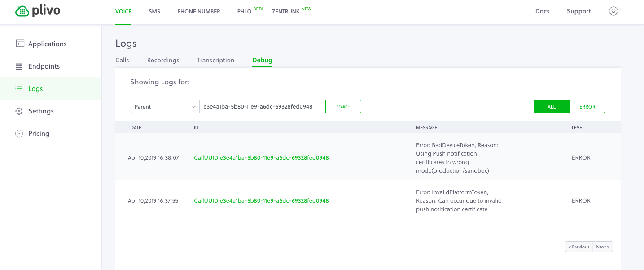
Task: Click the SEARCH button
Action: pyautogui.click(x=343, y=106)
